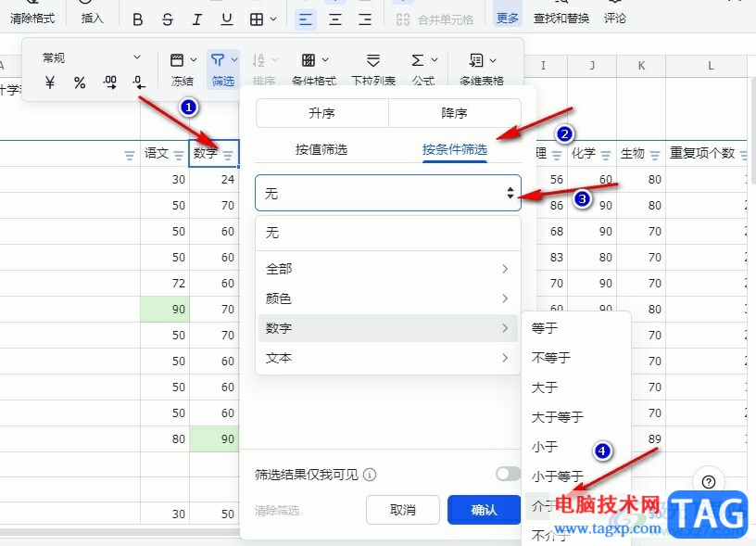Click help question mark button
Screen dimensions: 756x546
(x=709, y=482)
